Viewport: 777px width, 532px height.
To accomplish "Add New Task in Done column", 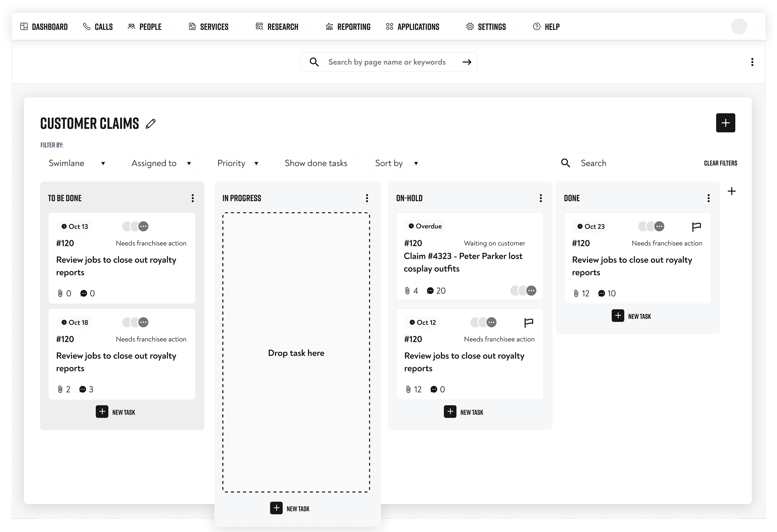I will (631, 316).
